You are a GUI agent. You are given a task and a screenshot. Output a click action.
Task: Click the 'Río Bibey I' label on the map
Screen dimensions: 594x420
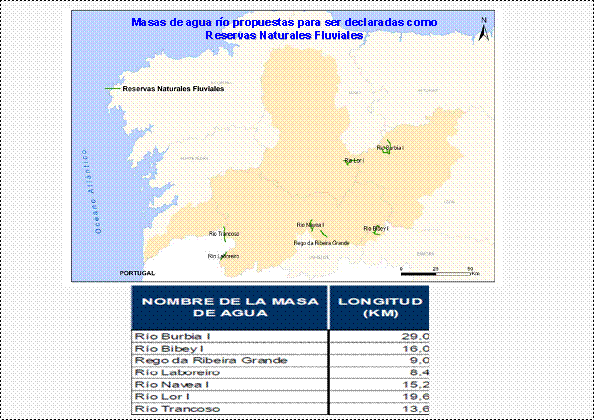(376, 228)
